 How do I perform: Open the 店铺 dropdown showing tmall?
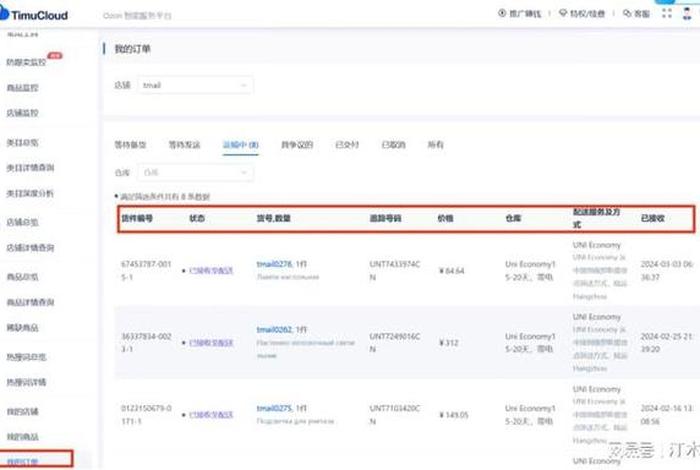[x=196, y=85]
